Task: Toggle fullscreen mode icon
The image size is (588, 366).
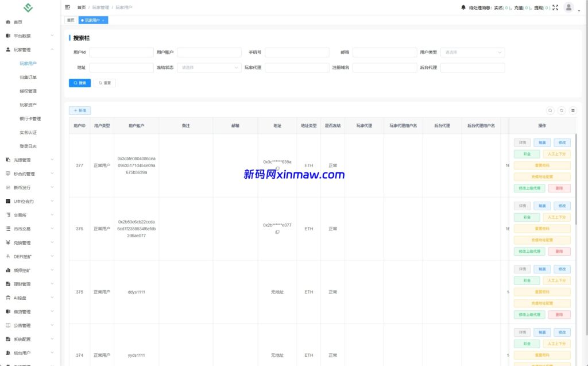Action: [x=555, y=8]
